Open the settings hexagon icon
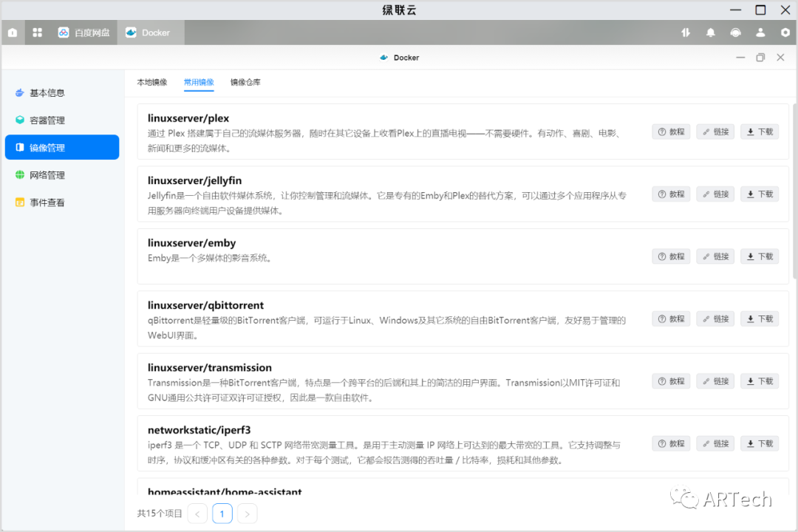 click(785, 33)
